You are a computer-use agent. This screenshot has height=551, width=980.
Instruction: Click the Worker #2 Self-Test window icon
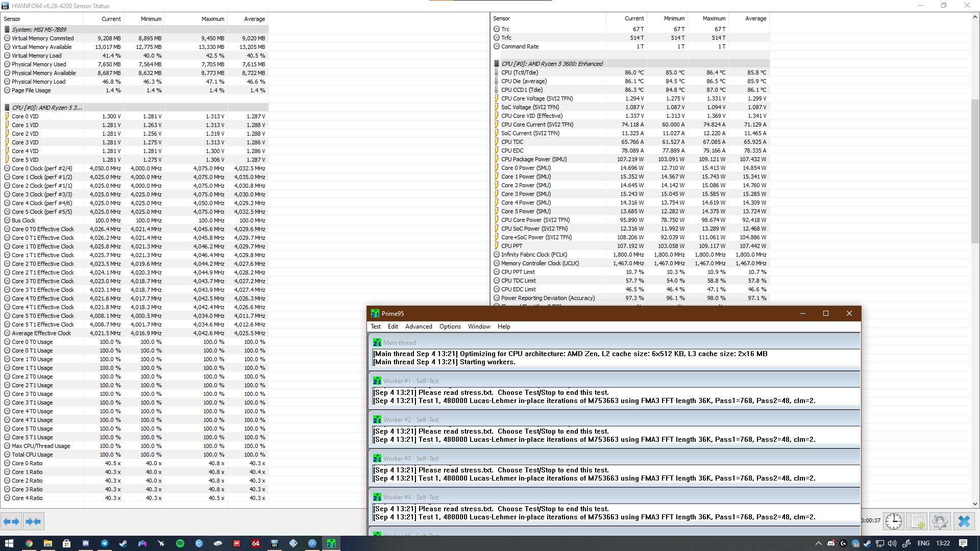pyautogui.click(x=377, y=420)
